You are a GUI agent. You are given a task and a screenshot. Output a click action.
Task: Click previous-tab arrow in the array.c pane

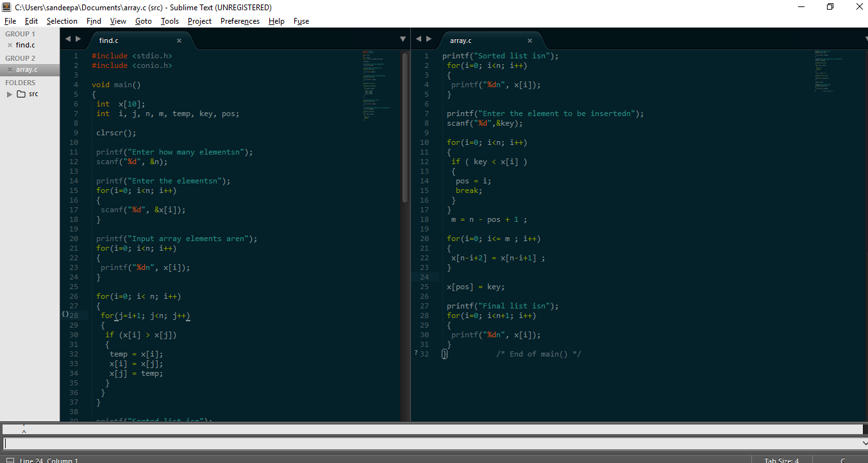(419, 39)
